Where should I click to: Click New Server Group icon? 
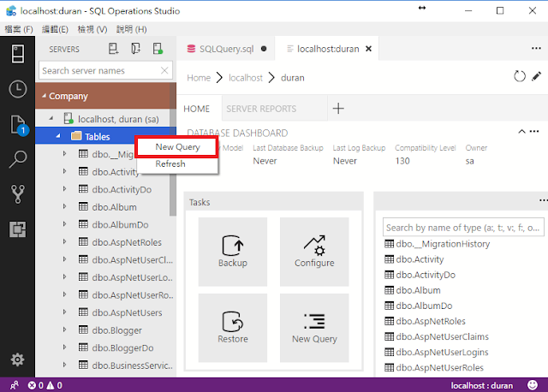pyautogui.click(x=135, y=49)
